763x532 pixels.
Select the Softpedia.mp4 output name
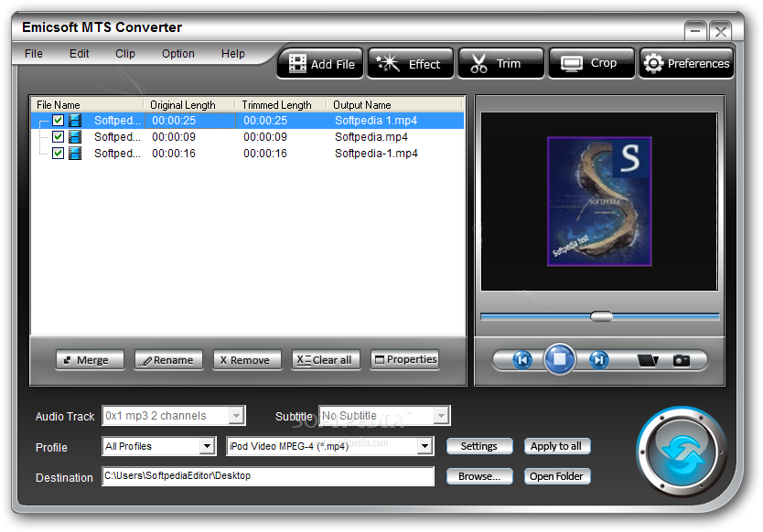[371, 136]
